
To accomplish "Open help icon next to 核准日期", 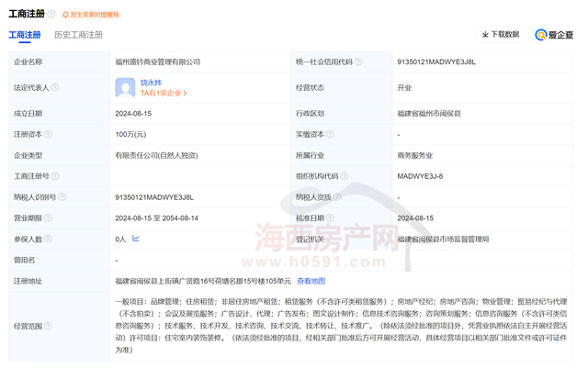I will 330,217.
